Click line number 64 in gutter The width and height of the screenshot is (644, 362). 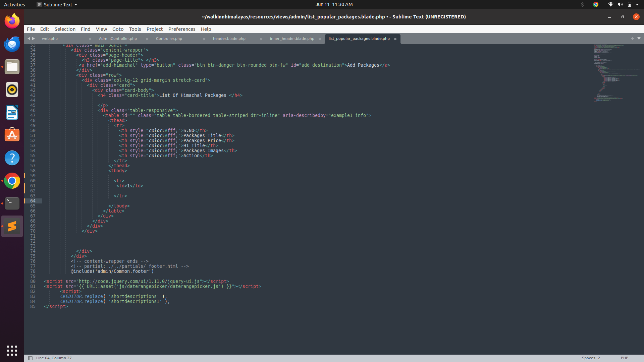33,201
